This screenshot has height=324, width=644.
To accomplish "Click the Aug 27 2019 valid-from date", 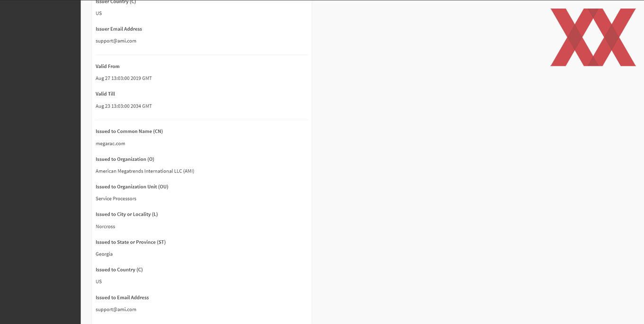I will click(x=124, y=79).
